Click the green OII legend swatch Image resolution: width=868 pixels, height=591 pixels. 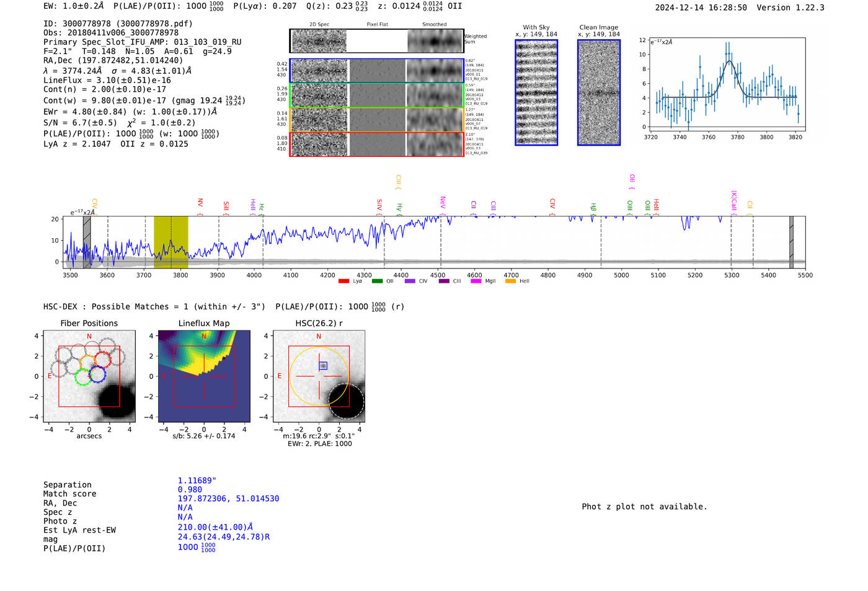(x=377, y=282)
